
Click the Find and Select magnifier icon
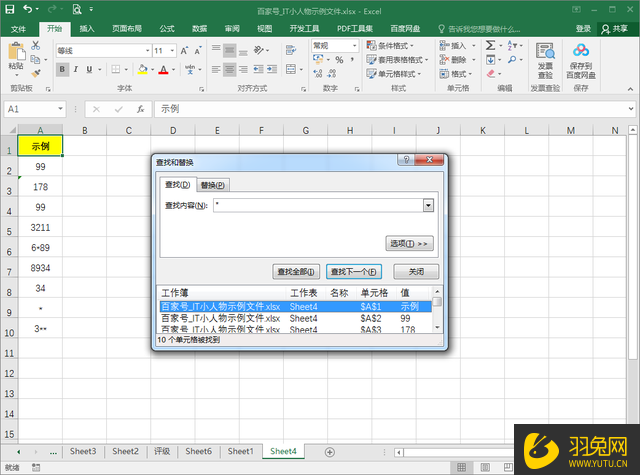pos(512,60)
